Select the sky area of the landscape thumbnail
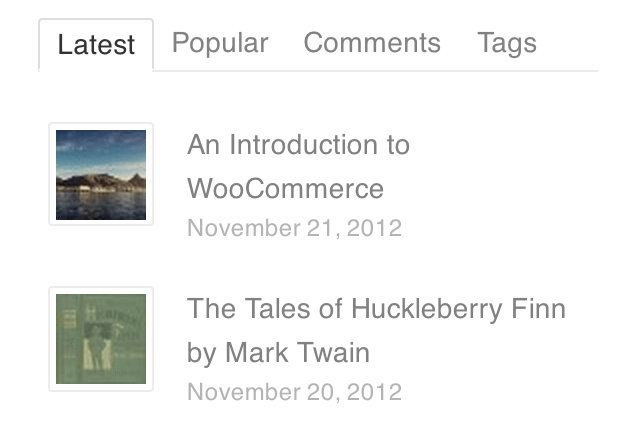The height and width of the screenshot is (430, 634). (x=101, y=148)
